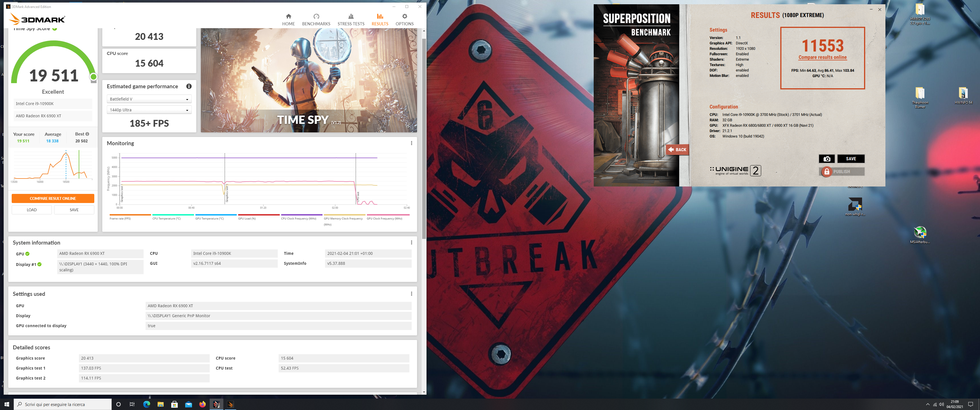Click the 3DMark logo in the header
Image resolution: width=980 pixels, height=410 pixels.
tap(37, 19)
